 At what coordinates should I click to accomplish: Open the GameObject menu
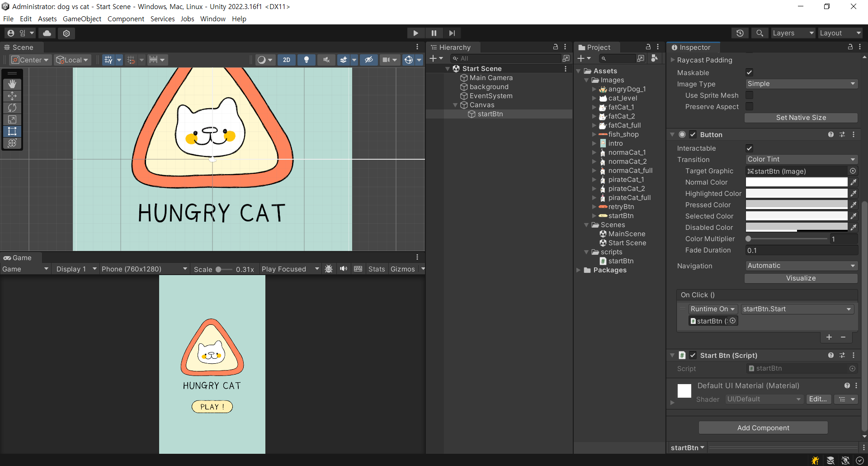click(x=82, y=19)
